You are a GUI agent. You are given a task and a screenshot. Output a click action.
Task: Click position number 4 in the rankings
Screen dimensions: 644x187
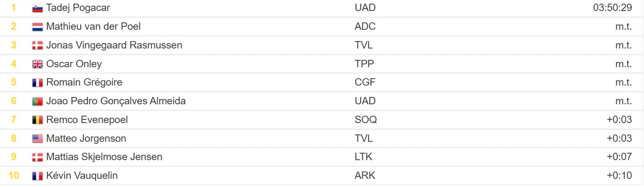(x=14, y=64)
